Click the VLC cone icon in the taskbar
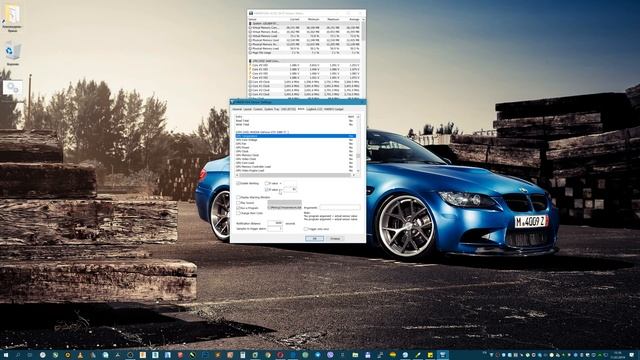640x360 pixels. [x=80, y=355]
